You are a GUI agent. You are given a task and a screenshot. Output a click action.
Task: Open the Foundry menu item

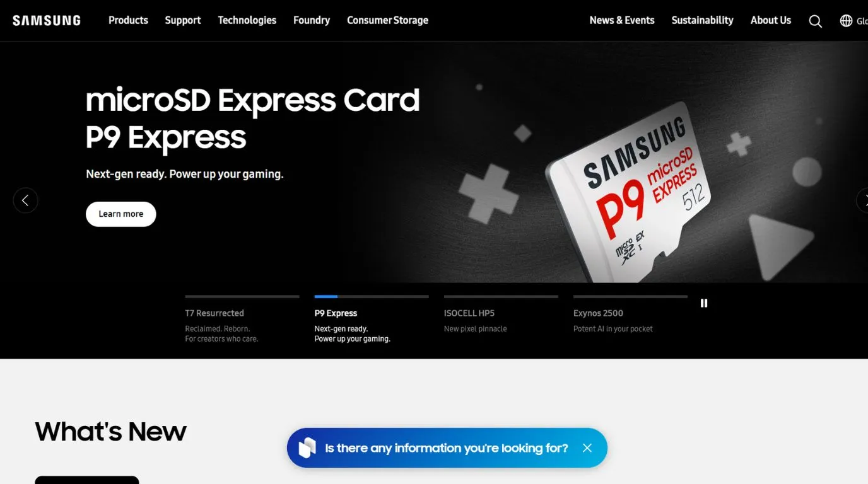[x=312, y=20]
